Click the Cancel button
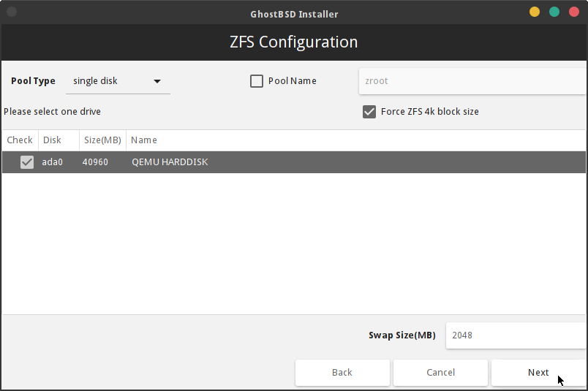Viewport: 588px width, 391px height. (x=440, y=373)
